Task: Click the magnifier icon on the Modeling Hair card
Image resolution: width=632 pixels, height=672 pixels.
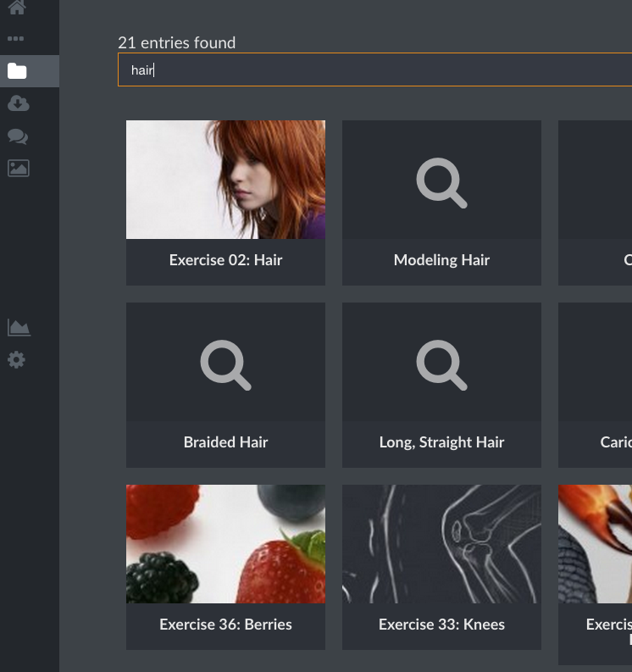Action: click(441, 183)
